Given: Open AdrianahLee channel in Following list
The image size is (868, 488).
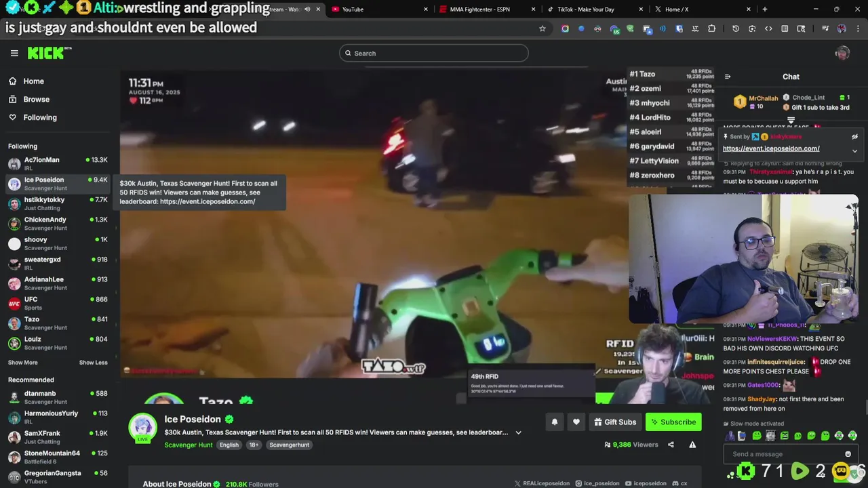Looking at the screenshot, I should point(58,283).
